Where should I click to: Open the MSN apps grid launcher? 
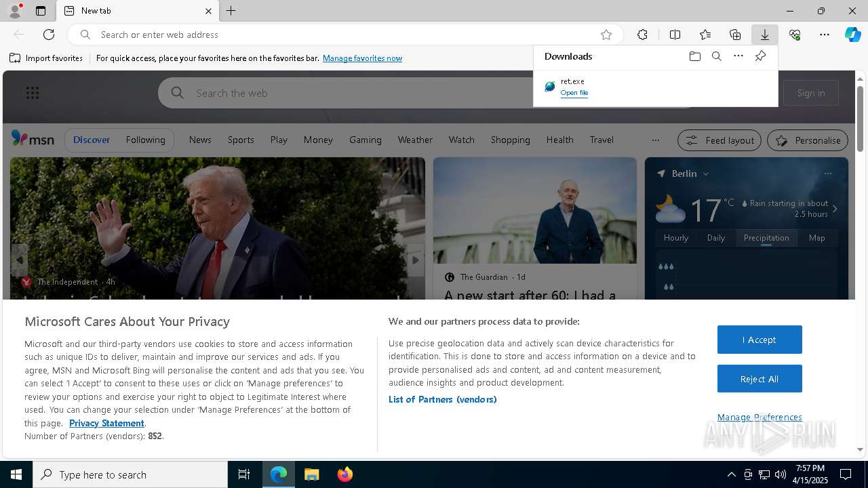[33, 93]
